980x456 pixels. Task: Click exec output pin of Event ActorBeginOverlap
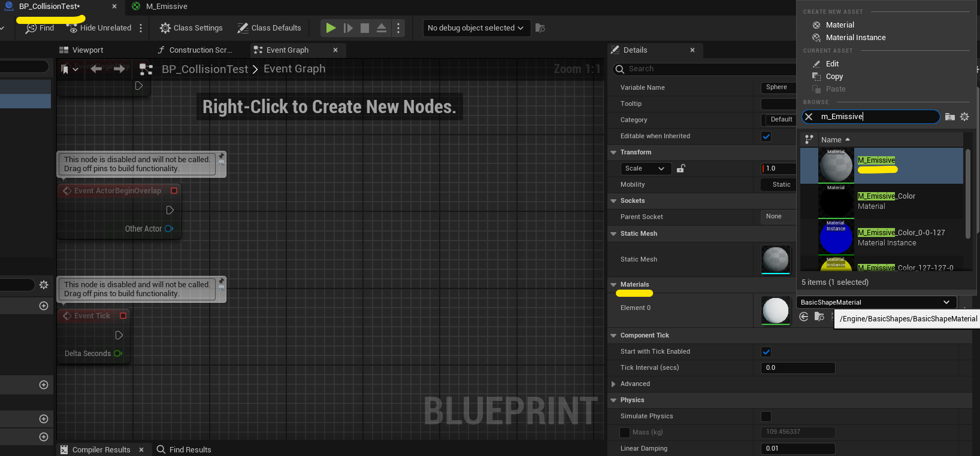tap(170, 210)
